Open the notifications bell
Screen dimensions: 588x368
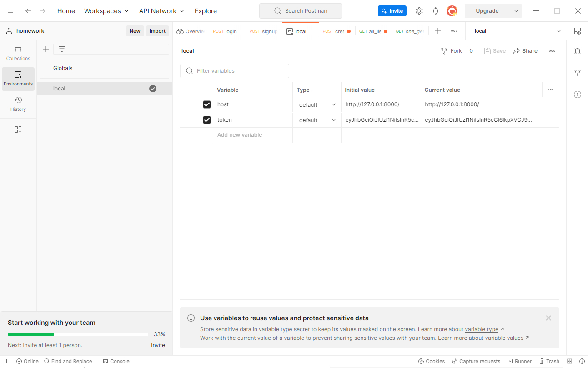436,11
